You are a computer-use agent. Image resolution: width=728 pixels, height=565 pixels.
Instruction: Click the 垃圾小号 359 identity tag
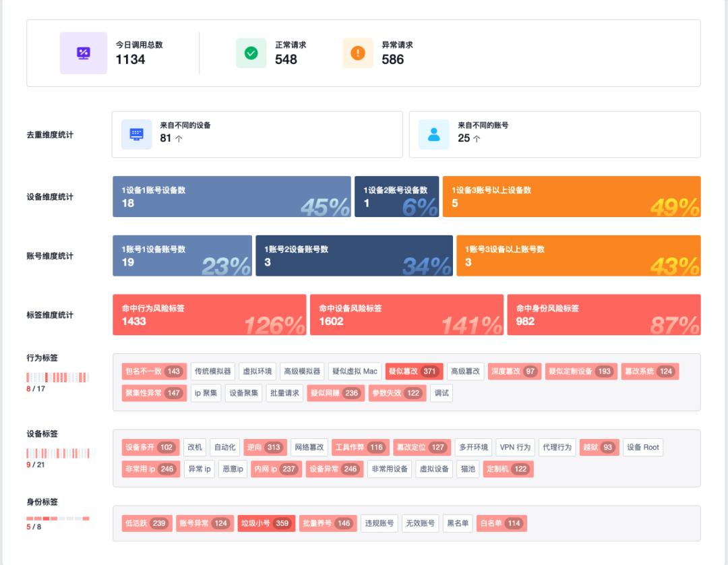point(266,524)
